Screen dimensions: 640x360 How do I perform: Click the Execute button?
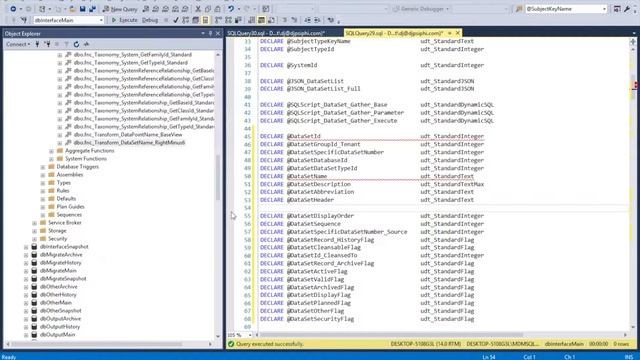[124, 20]
